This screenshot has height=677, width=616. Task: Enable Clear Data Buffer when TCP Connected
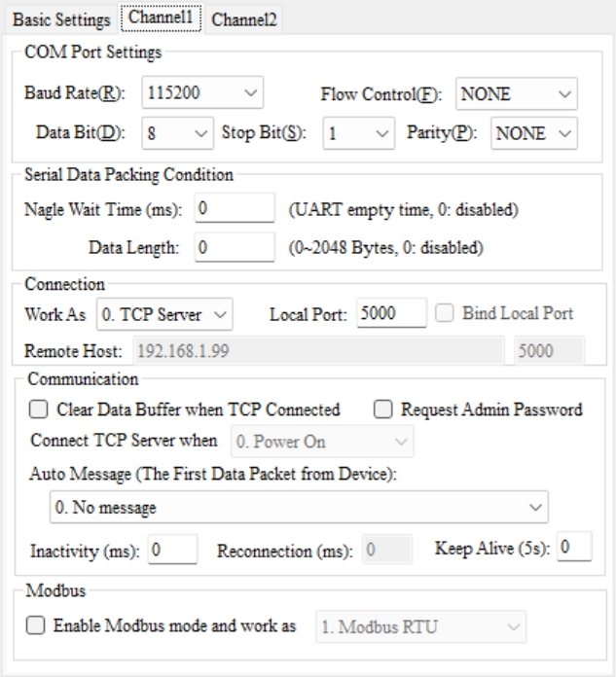pos(39,410)
